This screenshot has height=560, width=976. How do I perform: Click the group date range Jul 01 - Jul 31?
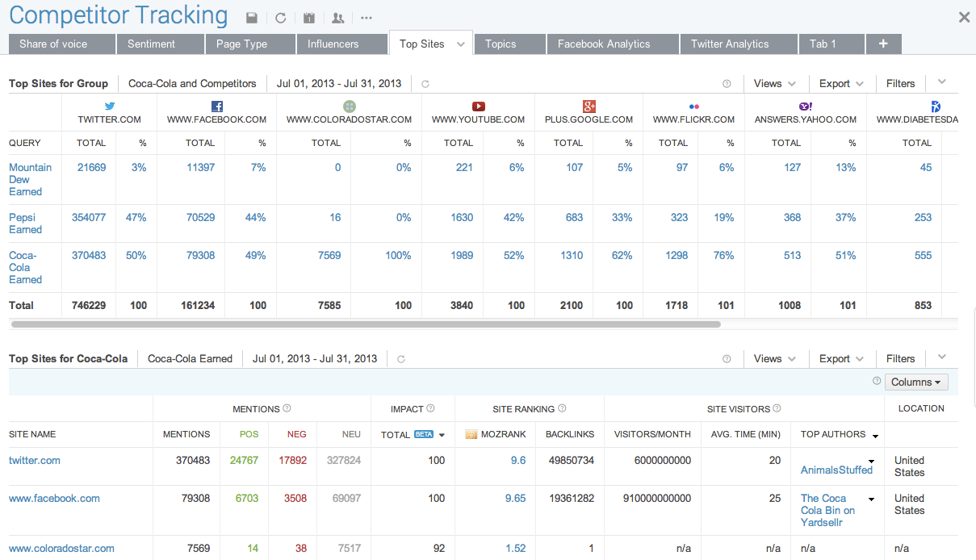tap(339, 83)
